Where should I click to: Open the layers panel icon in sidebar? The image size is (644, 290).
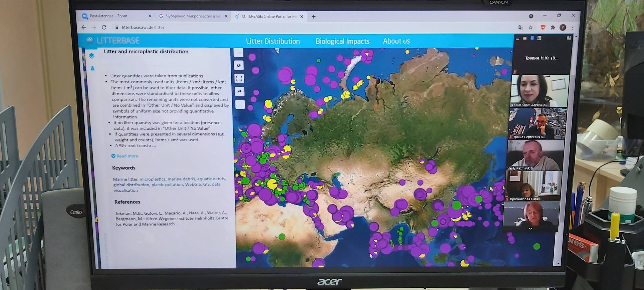point(92,56)
